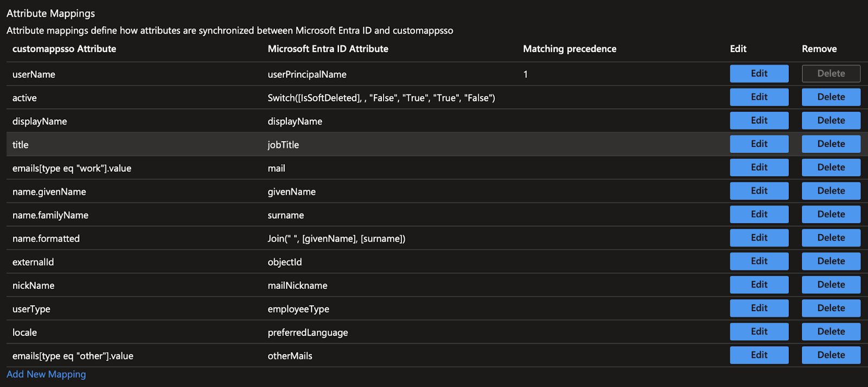The width and height of the screenshot is (868, 387).
Task: Delete the externalId mapping
Action: [831, 261]
